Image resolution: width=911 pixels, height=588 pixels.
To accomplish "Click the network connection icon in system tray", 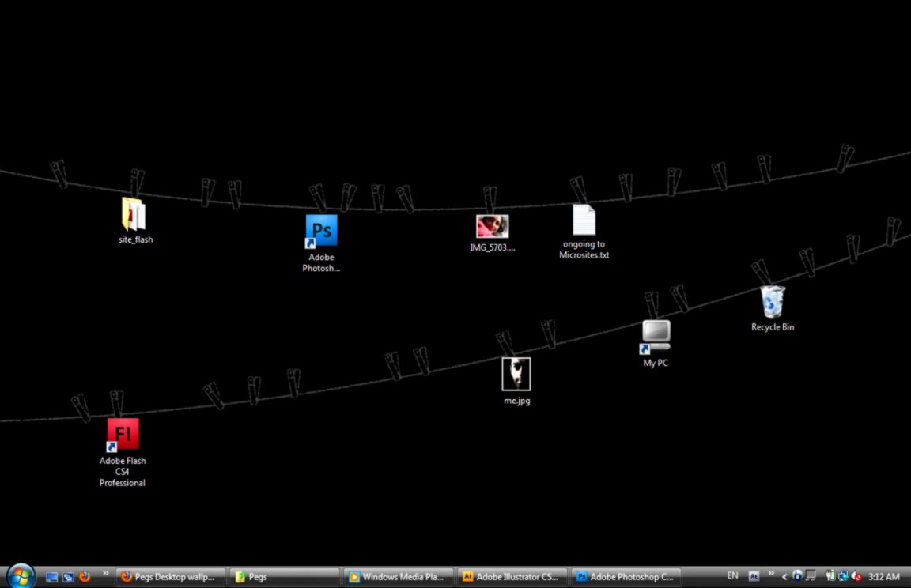I will pyautogui.click(x=843, y=576).
